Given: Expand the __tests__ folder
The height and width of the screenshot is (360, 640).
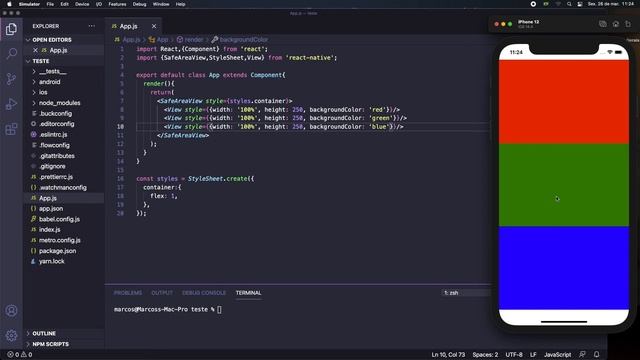Looking at the screenshot, I should (x=53, y=71).
